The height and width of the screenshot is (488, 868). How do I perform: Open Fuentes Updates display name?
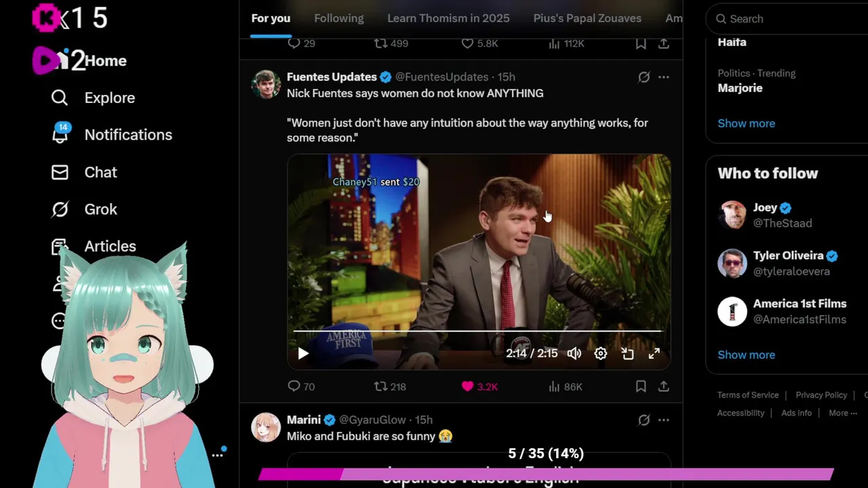coord(332,77)
